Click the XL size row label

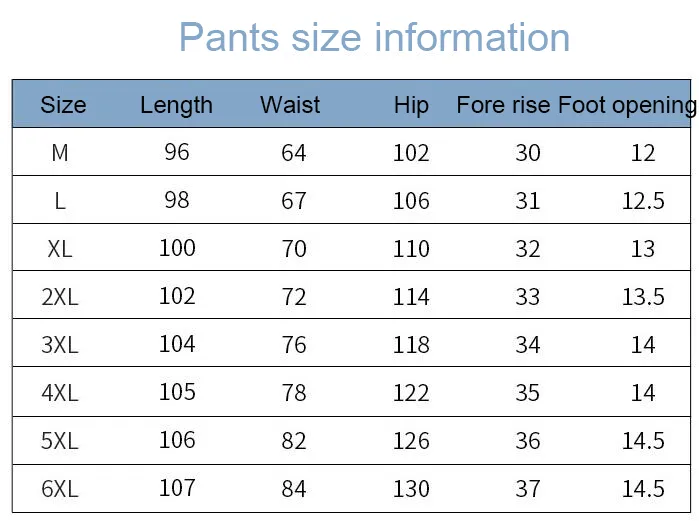click(60, 249)
